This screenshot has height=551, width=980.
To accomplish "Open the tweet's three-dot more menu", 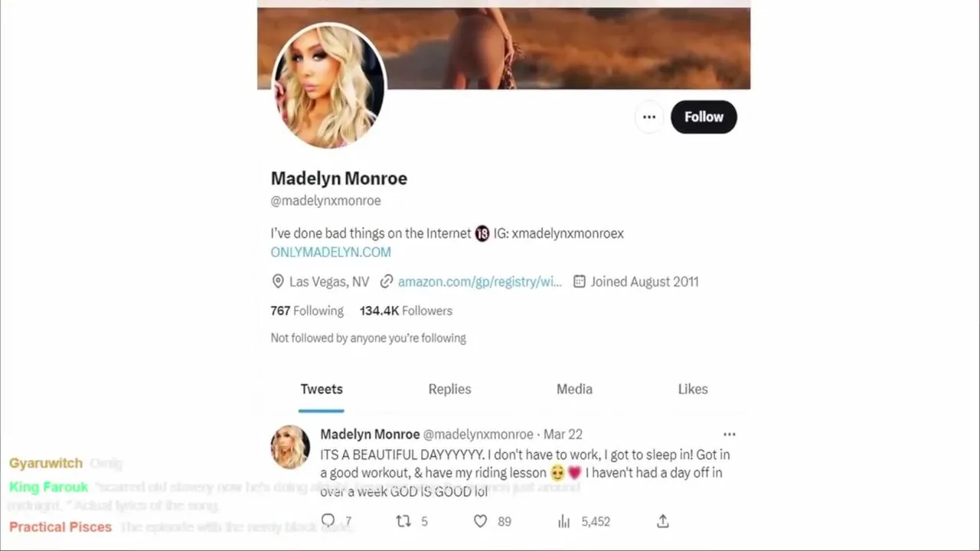I will [730, 434].
